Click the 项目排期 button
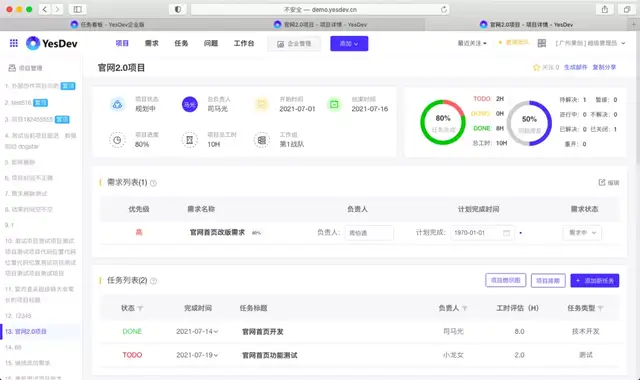Viewport: 640px width, 380px height. point(548,280)
